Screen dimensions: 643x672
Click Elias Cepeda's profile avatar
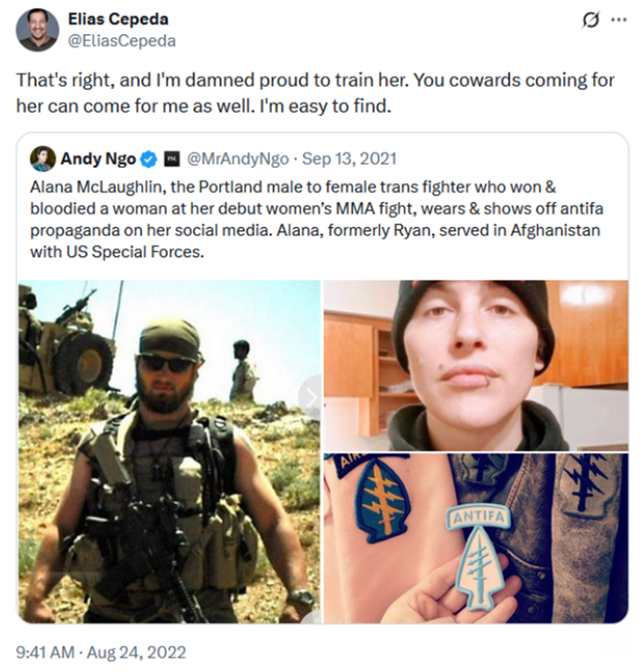coord(37,30)
